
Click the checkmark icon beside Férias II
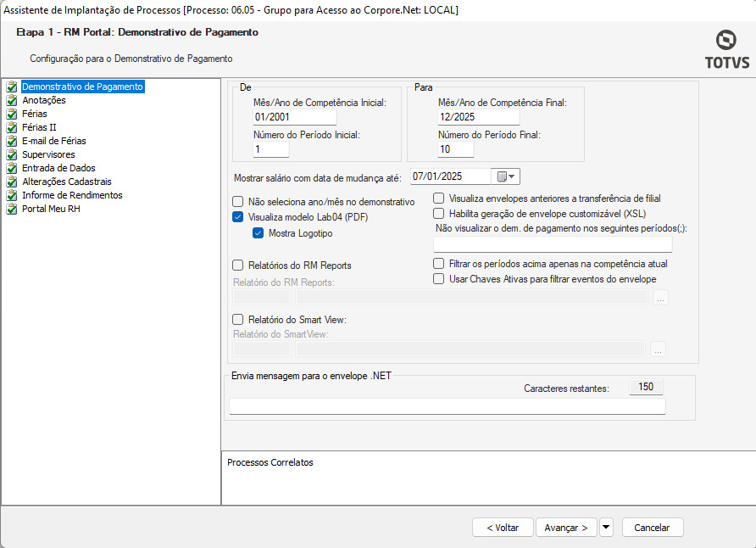point(12,127)
